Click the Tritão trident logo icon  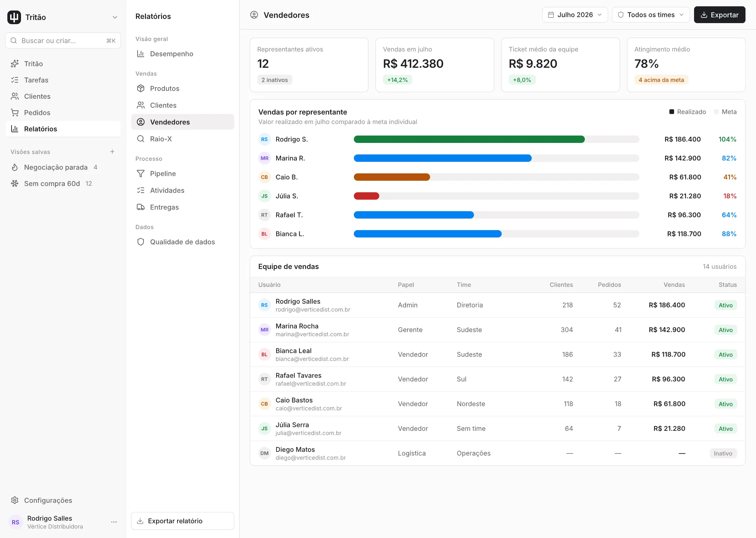click(x=14, y=17)
